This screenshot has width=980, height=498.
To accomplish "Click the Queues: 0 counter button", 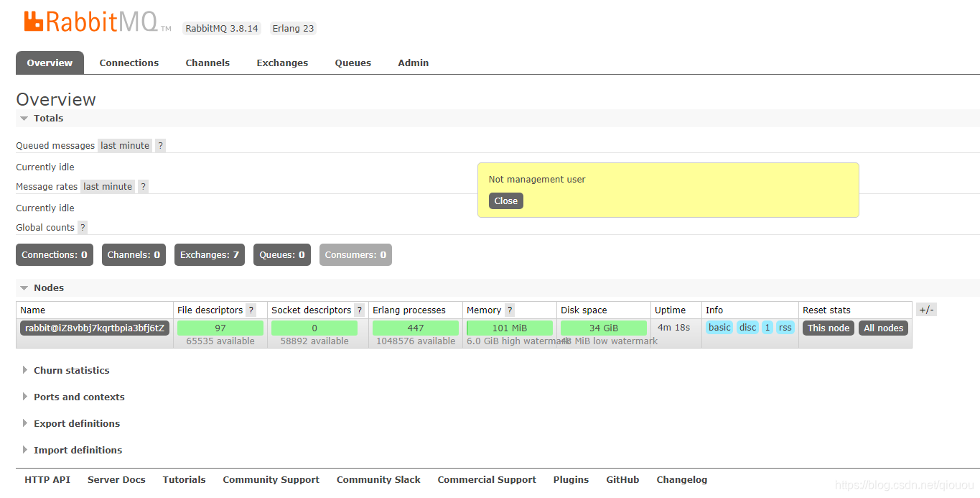I will click(x=282, y=254).
